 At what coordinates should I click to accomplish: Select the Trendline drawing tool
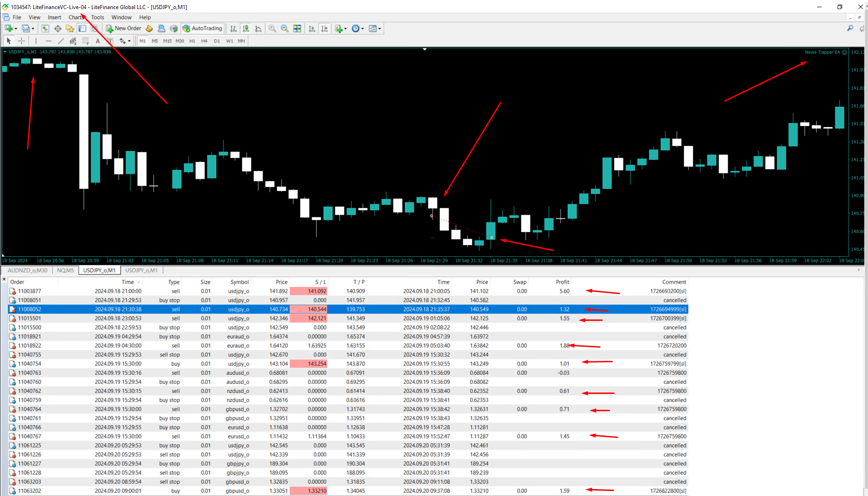(61, 41)
